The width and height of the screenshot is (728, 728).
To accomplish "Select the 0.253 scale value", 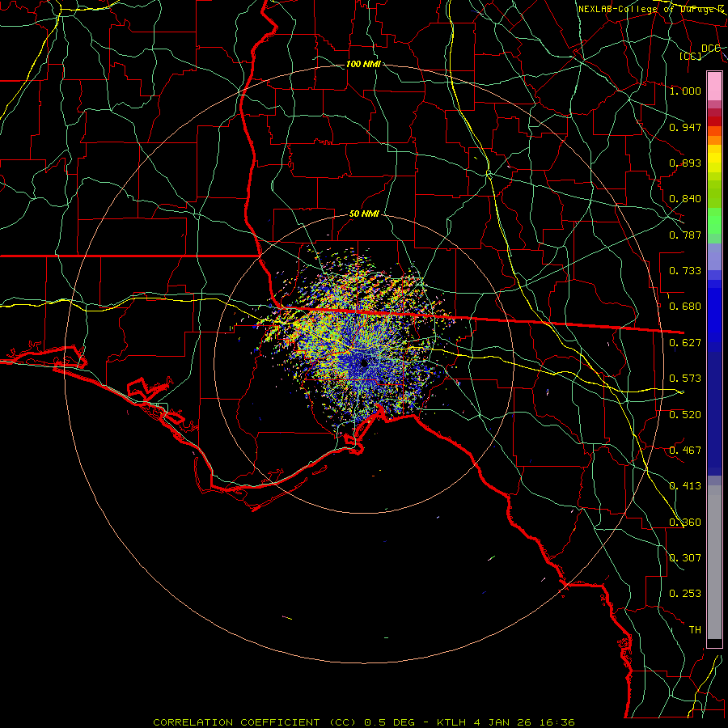I will 685,594.
